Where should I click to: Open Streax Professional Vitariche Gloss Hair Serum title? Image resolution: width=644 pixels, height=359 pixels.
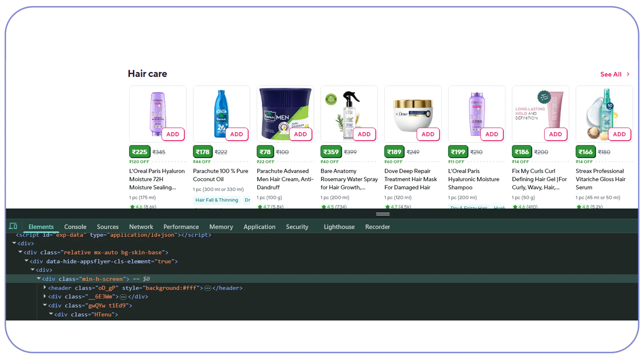point(601,179)
